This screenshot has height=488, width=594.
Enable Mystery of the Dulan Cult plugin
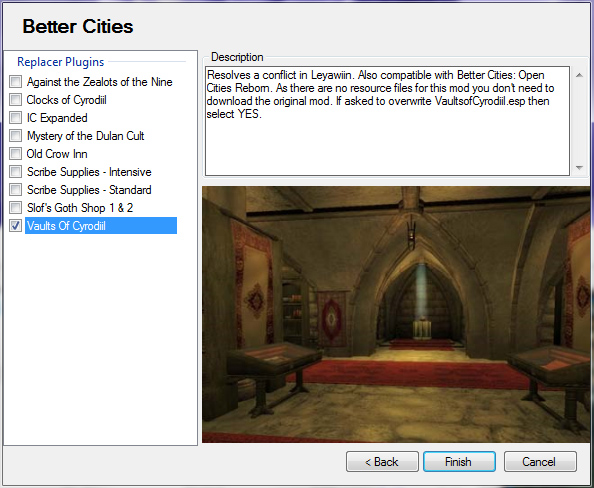[16, 136]
